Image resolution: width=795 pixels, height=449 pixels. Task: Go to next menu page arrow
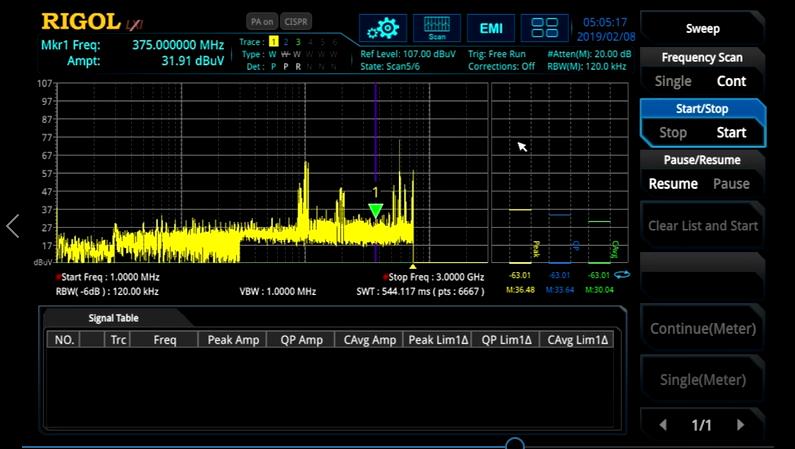(740, 425)
